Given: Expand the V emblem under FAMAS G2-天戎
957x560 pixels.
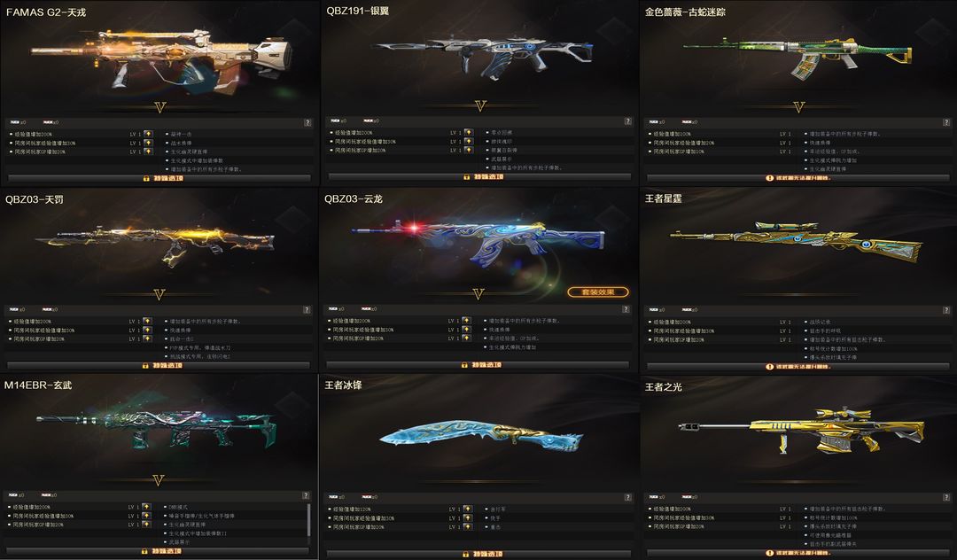Looking at the screenshot, I should (x=159, y=107).
